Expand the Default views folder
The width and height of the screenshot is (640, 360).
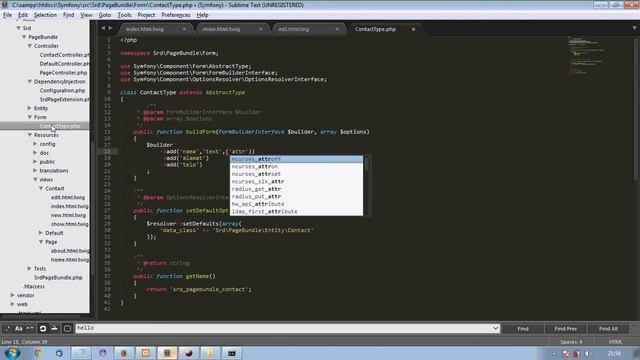pos(41,233)
